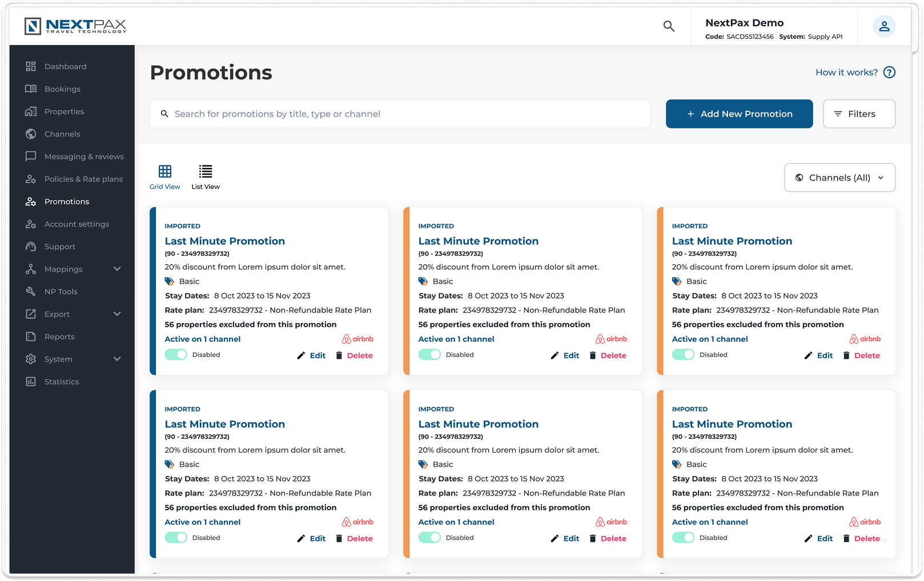Open the Filters button
Viewport: 924px width, 581px height.
(x=859, y=114)
